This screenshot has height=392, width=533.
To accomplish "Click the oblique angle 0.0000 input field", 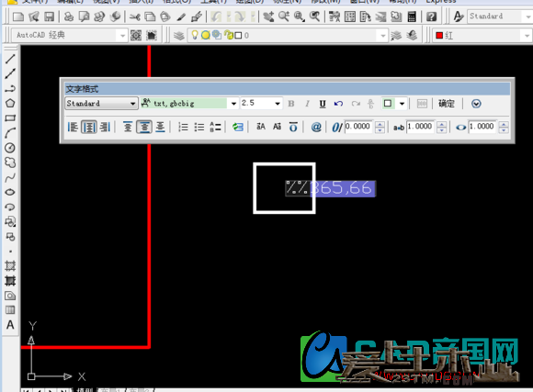I will click(x=358, y=127).
